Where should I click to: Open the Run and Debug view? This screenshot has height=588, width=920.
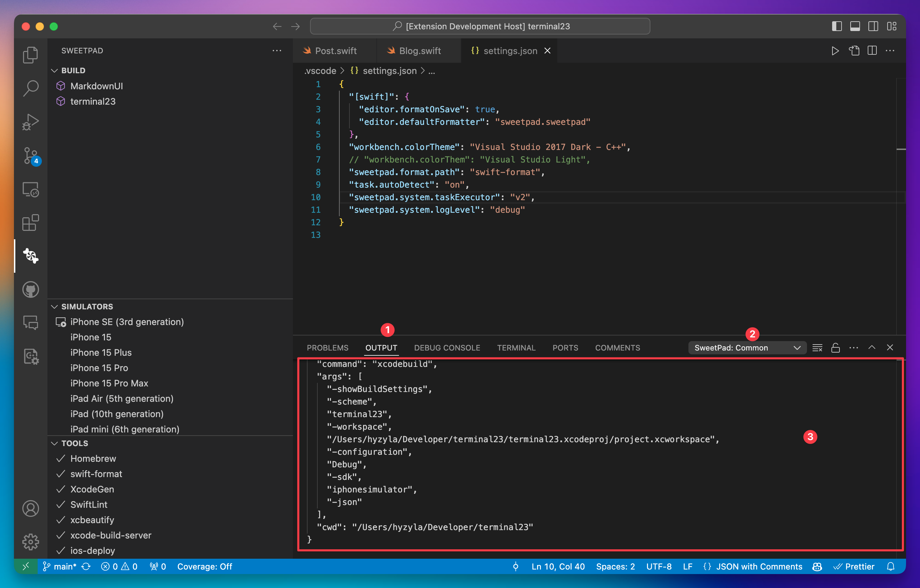[31, 122]
